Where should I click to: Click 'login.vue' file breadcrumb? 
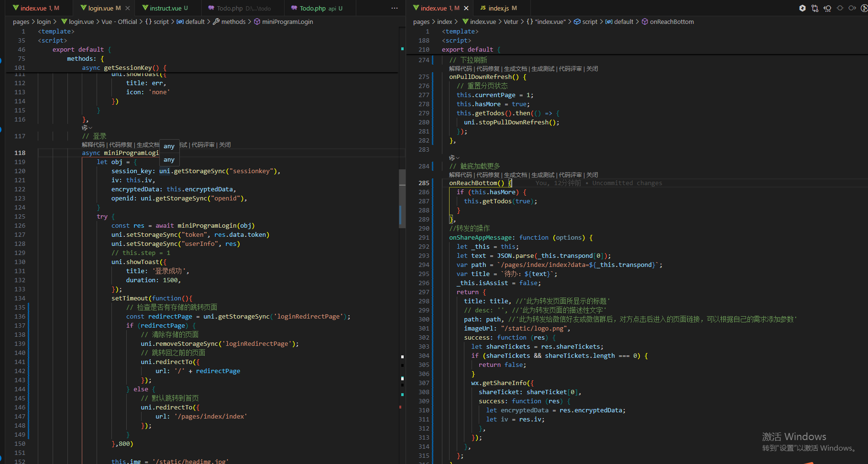77,22
